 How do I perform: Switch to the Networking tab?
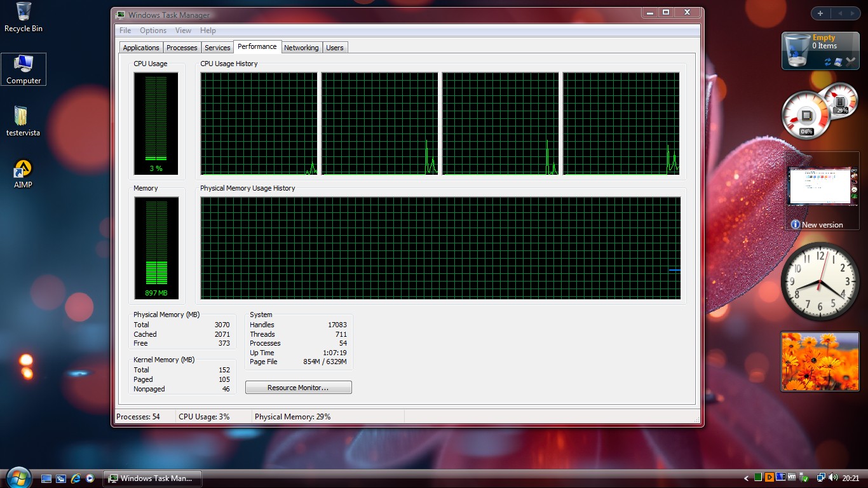coord(301,48)
